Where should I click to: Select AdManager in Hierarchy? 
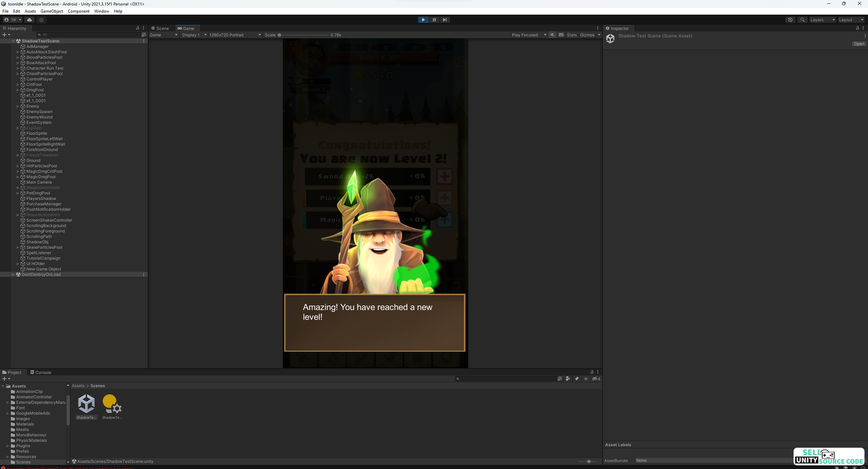pyautogui.click(x=37, y=47)
